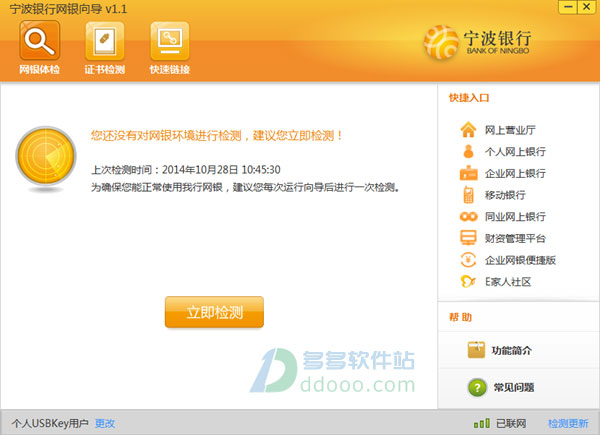
Task: Click the yuan icon for 企业网银便捷版
Action: pos(468,260)
